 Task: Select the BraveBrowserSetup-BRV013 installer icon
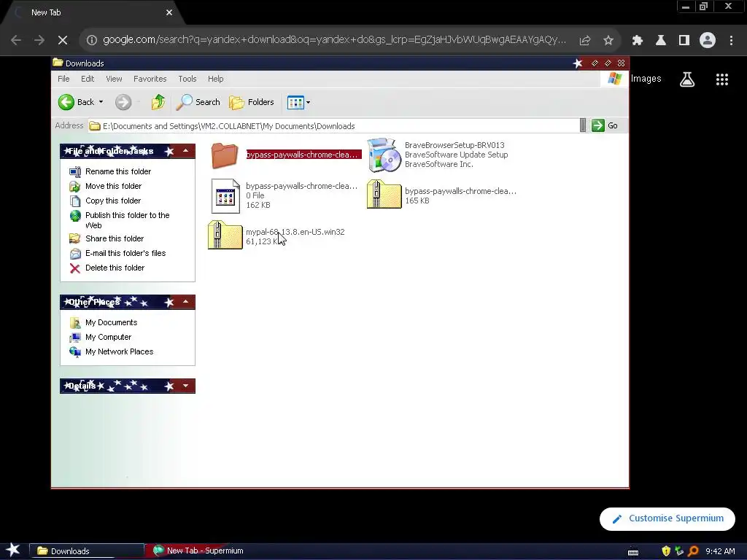[384, 155]
